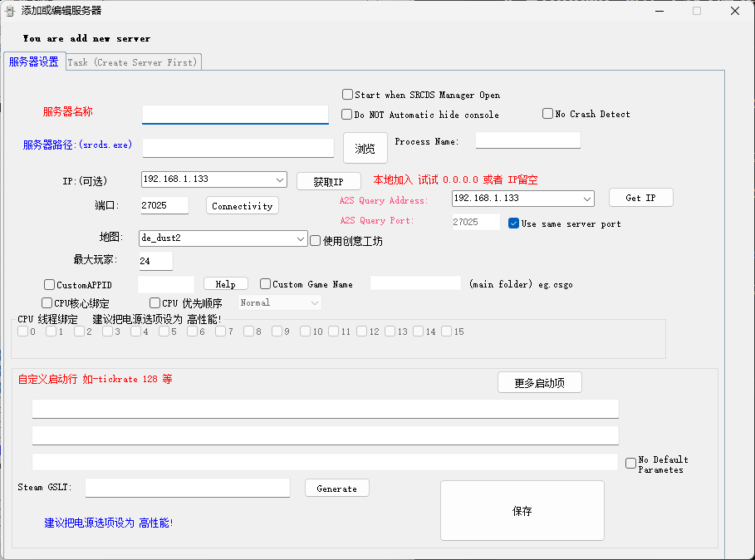Viewport: 755px width, 560px height.
Task: Enable the CustomAPPID option
Action: (47, 284)
